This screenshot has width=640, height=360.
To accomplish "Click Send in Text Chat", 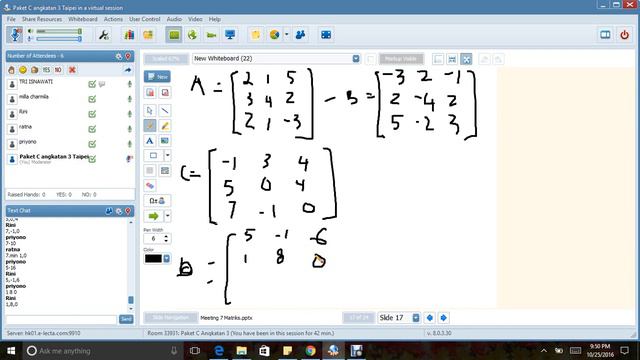I will click(x=126, y=319).
